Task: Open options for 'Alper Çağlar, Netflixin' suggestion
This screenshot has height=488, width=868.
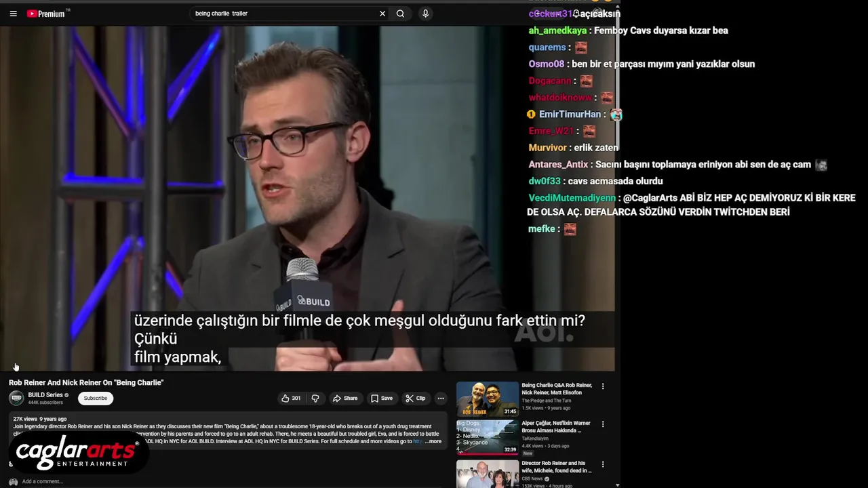Action: click(x=603, y=424)
